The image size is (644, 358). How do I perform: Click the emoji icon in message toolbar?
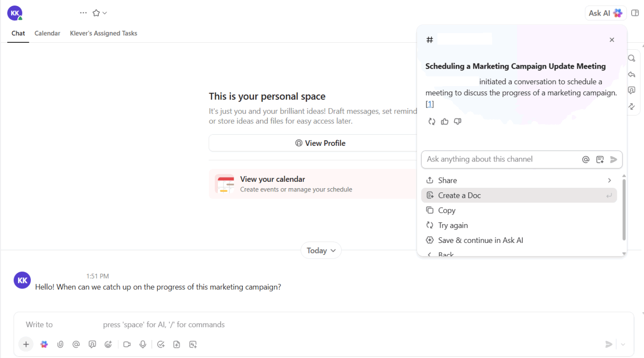(x=109, y=344)
